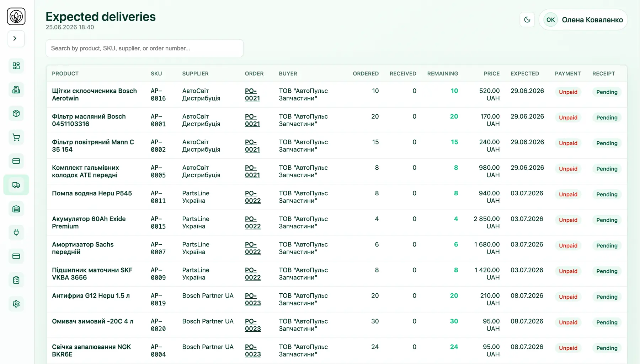Click Unpaid badge for Помпа водяна Hepu row
Viewport: 640px width, 364px height.
[x=568, y=194]
